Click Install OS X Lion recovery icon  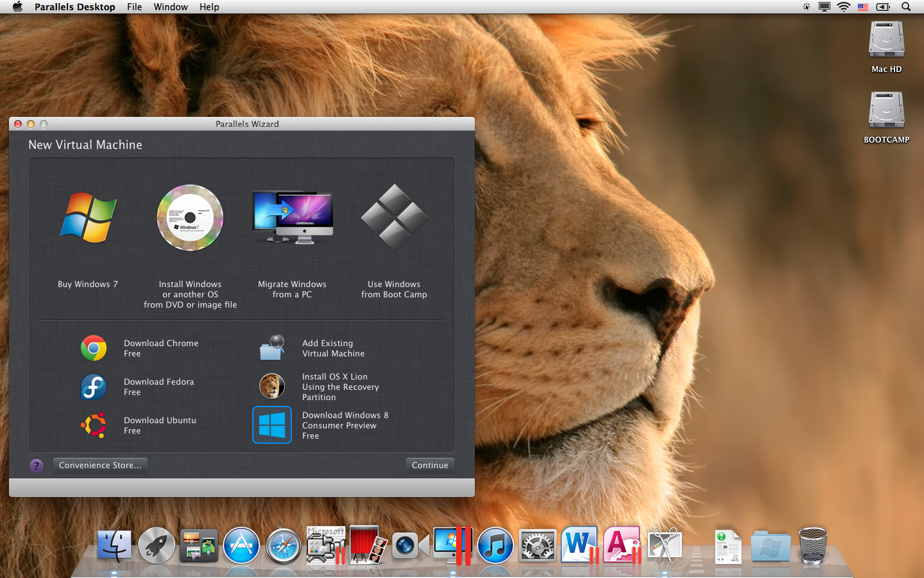[272, 387]
